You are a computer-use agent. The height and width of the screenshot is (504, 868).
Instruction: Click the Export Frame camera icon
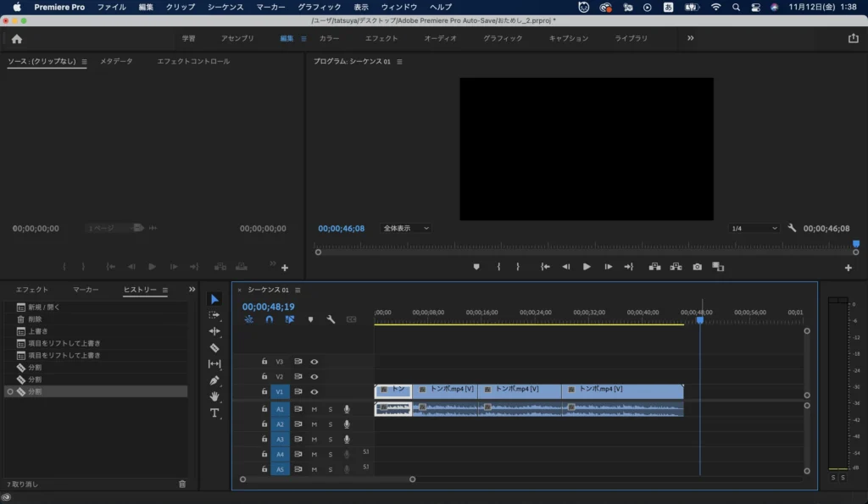697,267
